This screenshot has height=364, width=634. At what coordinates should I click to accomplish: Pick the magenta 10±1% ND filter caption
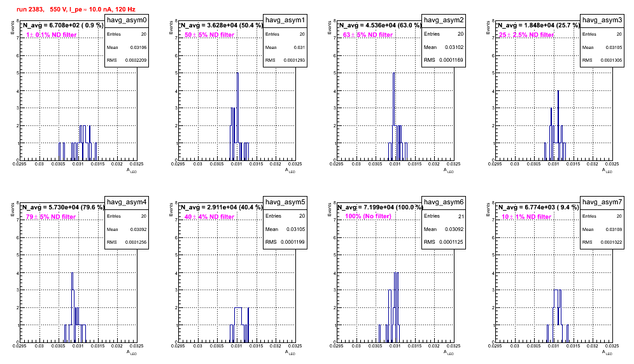click(526, 217)
